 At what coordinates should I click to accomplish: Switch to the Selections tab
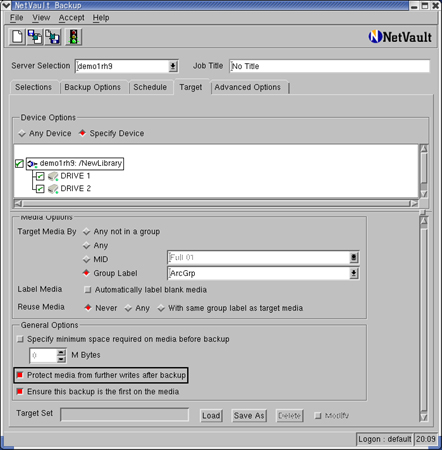[x=33, y=87]
